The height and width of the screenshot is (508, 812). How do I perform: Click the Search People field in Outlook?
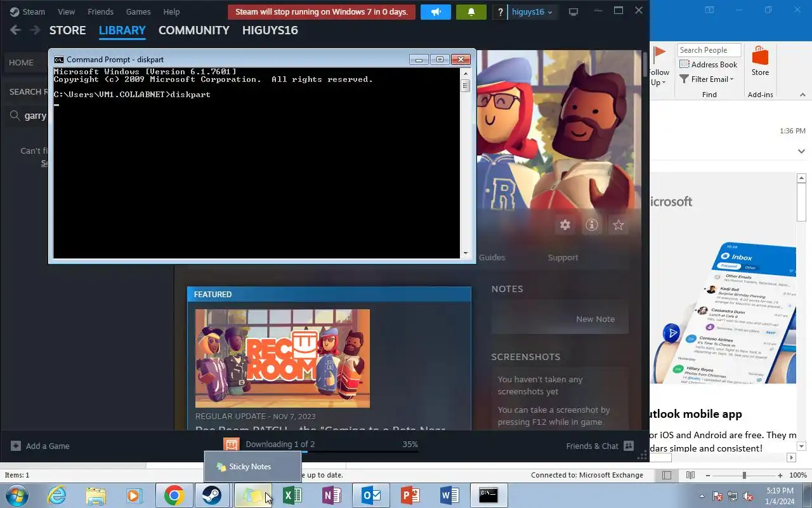tap(709, 50)
